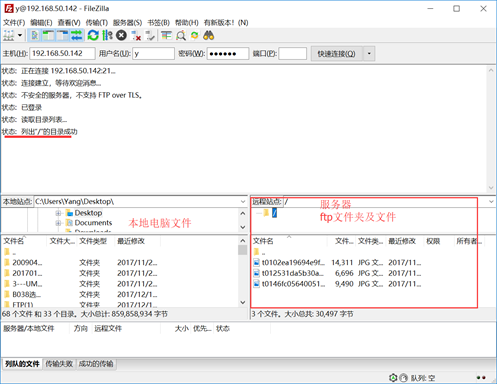Open the 有新版本! (N) menu
Image resolution: width=497 pixels, height=384 pixels.
click(226, 22)
